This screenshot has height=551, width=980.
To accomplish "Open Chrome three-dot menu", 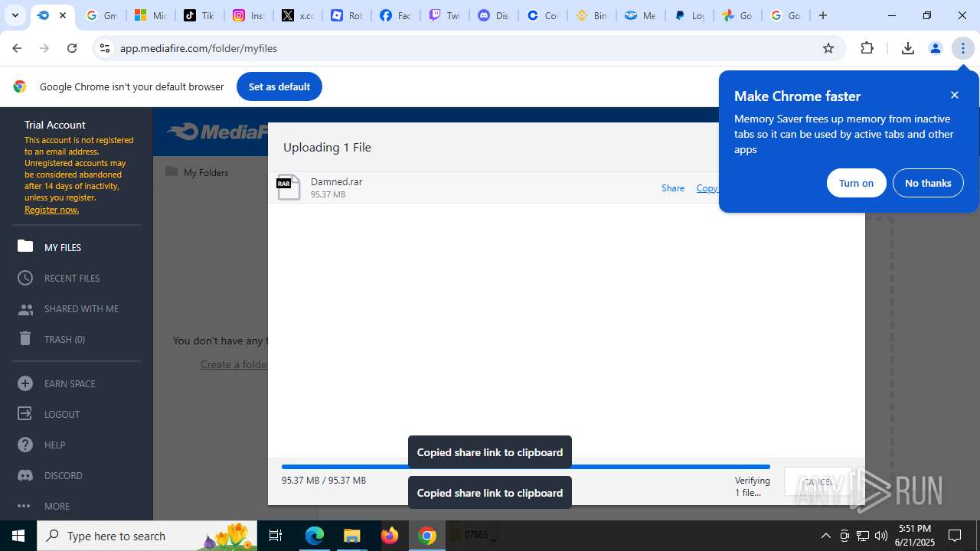I will (x=962, y=48).
